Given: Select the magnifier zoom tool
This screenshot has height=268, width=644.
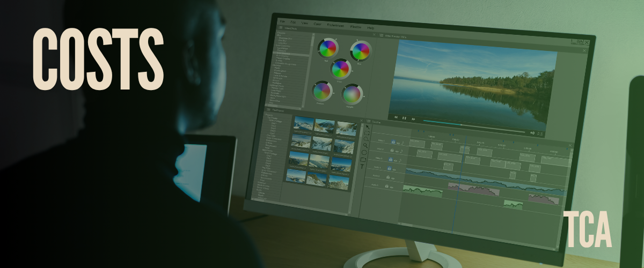Looking at the screenshot, I should click(x=365, y=145).
